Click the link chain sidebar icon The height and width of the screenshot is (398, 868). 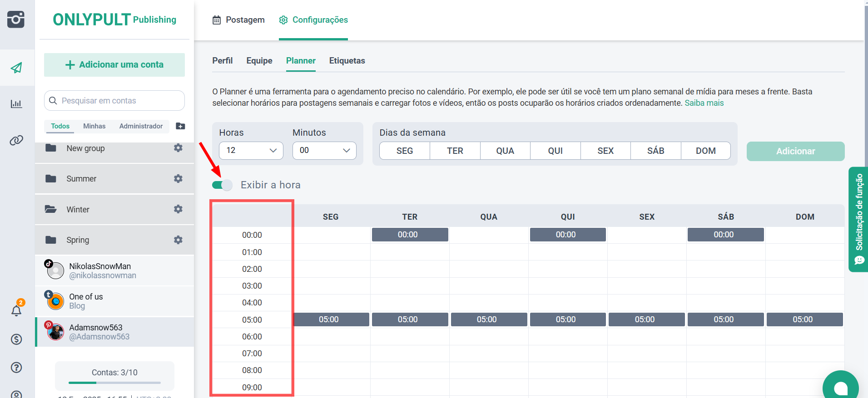pos(16,140)
